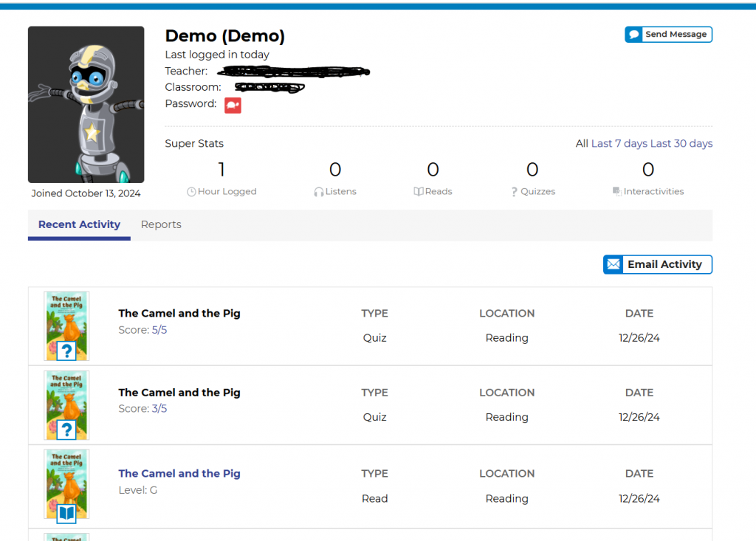Screen dimensions: 756x541
Task: Click the envelope icon in Email Activity
Action: tap(614, 264)
